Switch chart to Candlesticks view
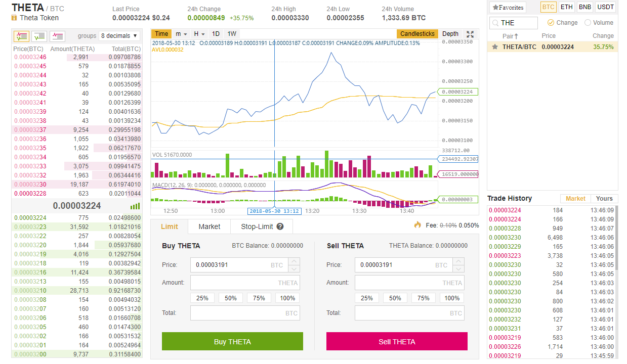The width and height of the screenshot is (627, 364). click(417, 34)
